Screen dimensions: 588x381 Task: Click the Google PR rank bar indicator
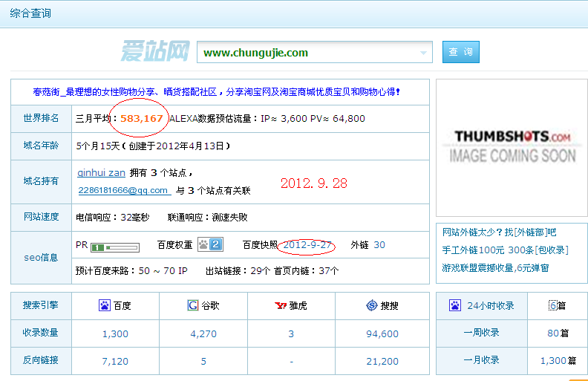click(x=110, y=247)
